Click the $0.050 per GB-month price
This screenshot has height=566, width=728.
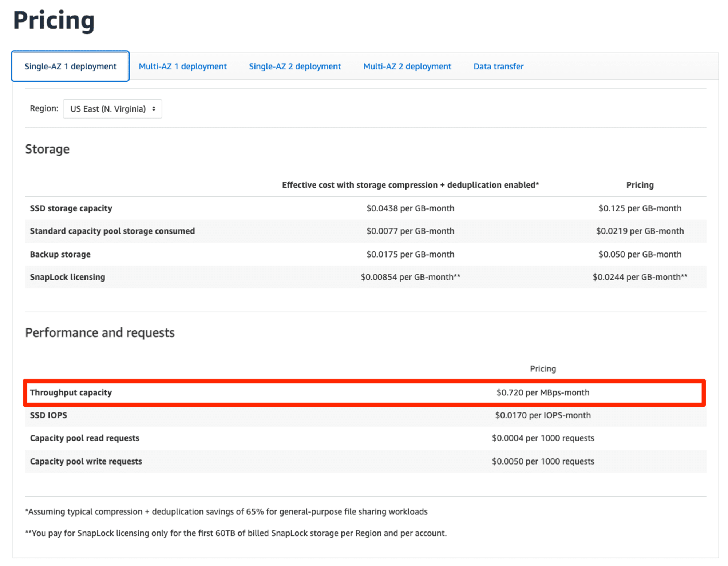click(640, 255)
